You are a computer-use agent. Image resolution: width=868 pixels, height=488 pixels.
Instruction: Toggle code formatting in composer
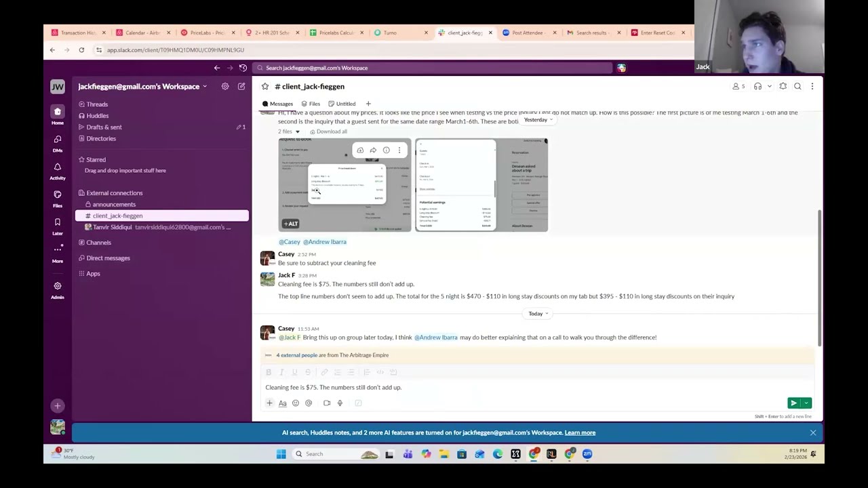click(380, 372)
